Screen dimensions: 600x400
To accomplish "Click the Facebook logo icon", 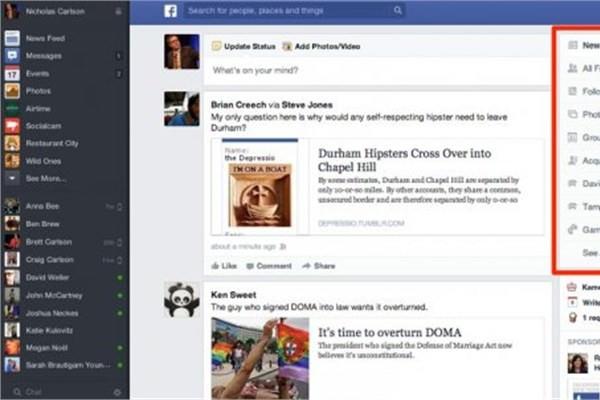I will 171,11.
